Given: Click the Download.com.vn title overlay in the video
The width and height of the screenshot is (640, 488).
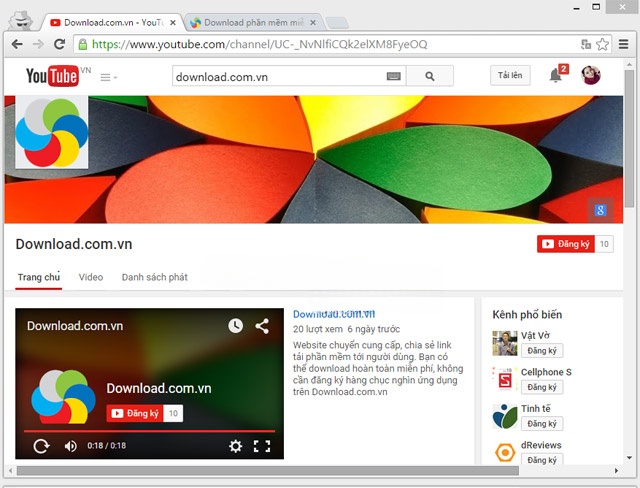Looking at the screenshot, I should pos(75,326).
